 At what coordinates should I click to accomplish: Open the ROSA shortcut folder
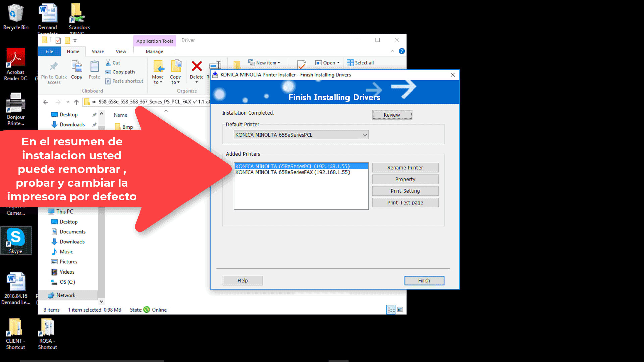[47, 334]
